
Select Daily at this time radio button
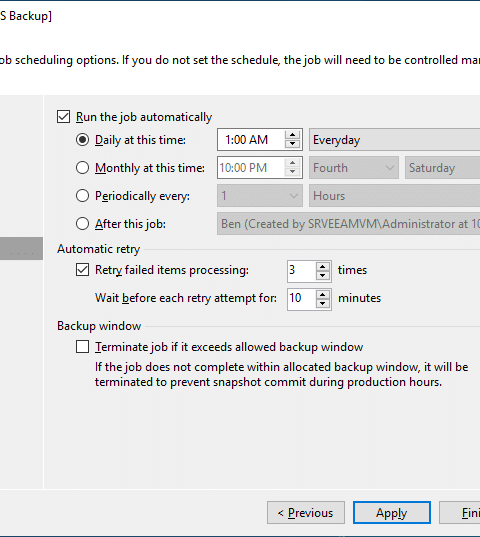[83, 140]
